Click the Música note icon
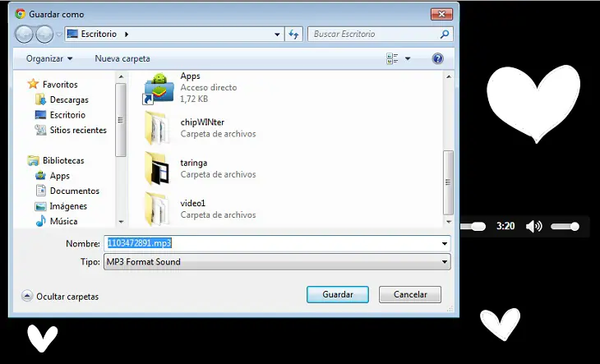 (x=40, y=221)
